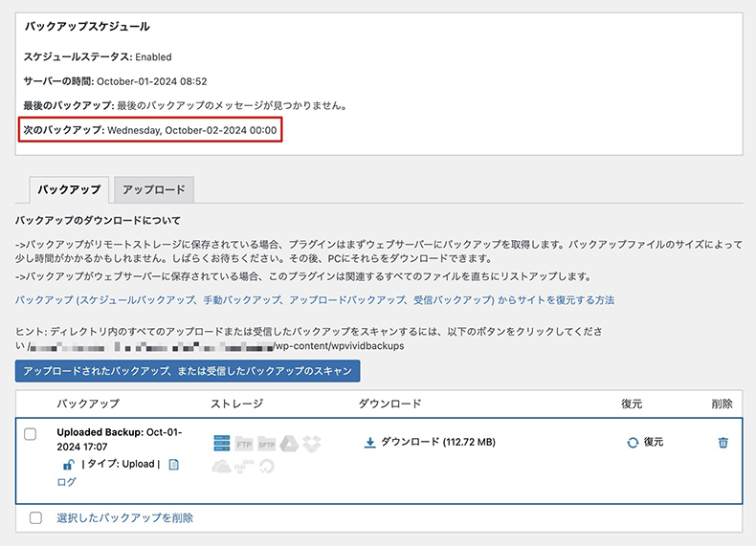
Task: Check the Uploaded Backup row checkbox
Action: click(30, 434)
